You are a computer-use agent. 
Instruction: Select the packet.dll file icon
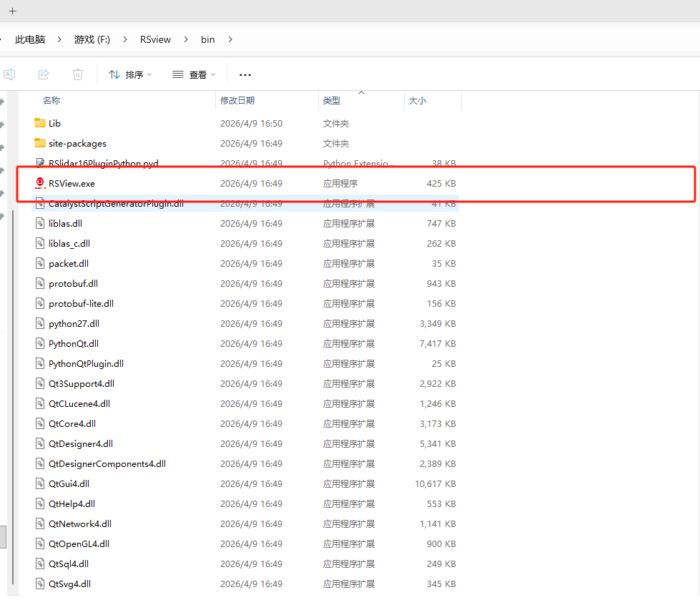coord(40,263)
